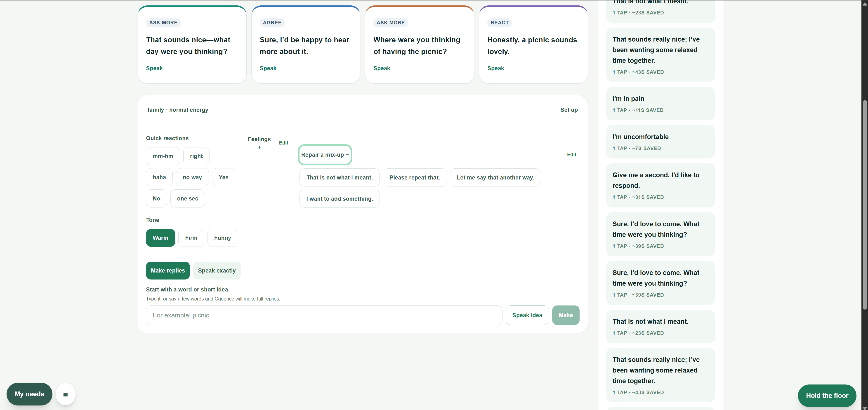The image size is (868, 410).
Task: Switch to Make replies mode
Action: click(x=168, y=271)
